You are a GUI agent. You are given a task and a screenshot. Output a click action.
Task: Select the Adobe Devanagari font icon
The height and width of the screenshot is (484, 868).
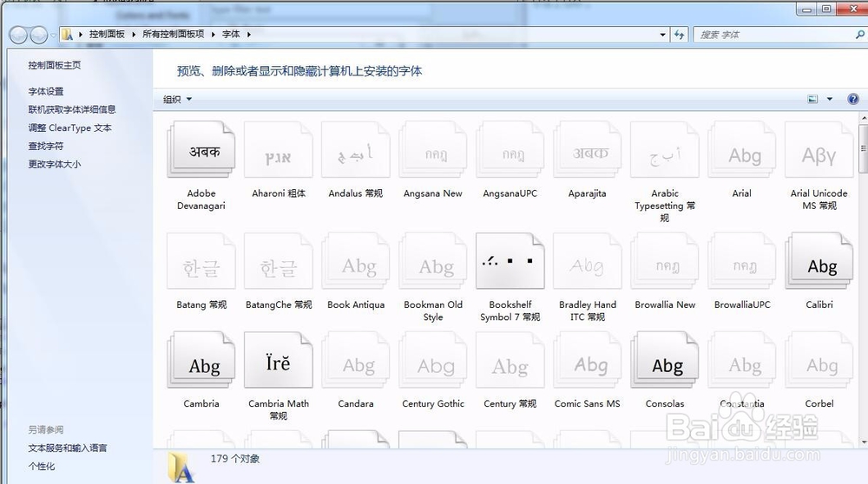click(201, 149)
